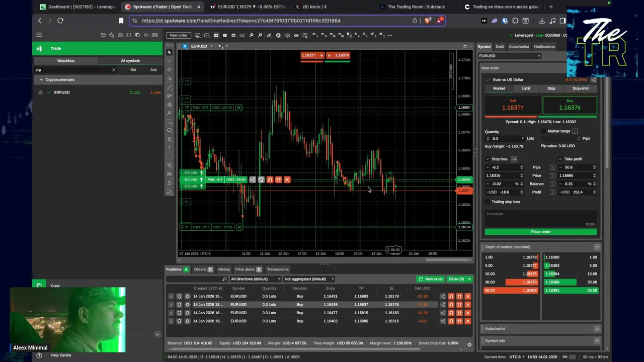
Task: Open info icon for position entry 1.16477
Action: point(171,313)
